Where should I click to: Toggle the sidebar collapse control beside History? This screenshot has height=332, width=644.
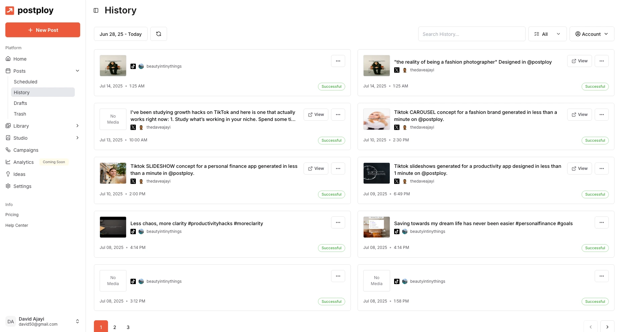pos(96,10)
